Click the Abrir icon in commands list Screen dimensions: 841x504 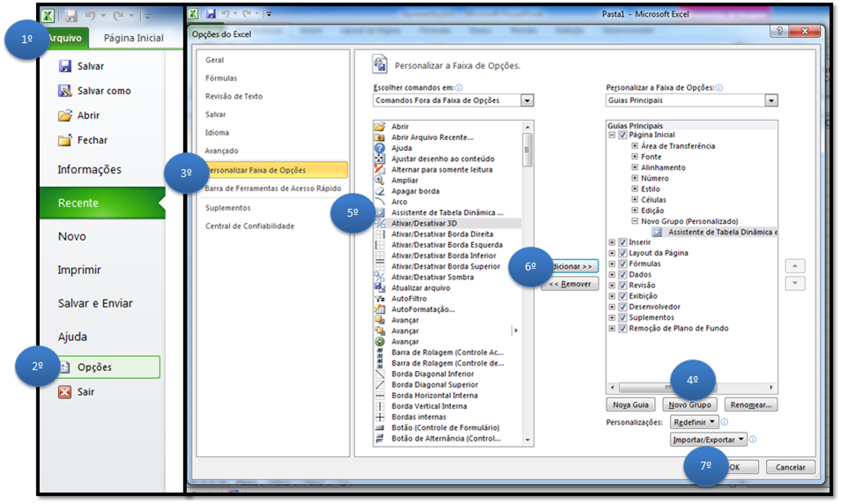pos(380,127)
